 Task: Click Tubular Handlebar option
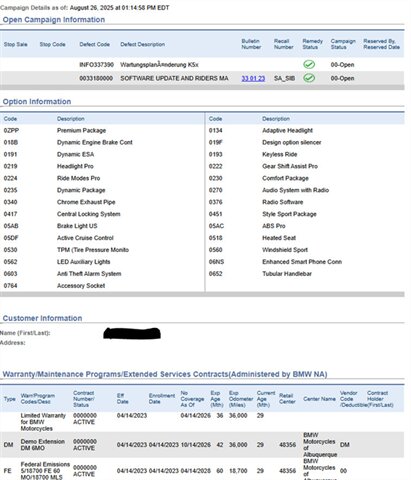click(287, 274)
